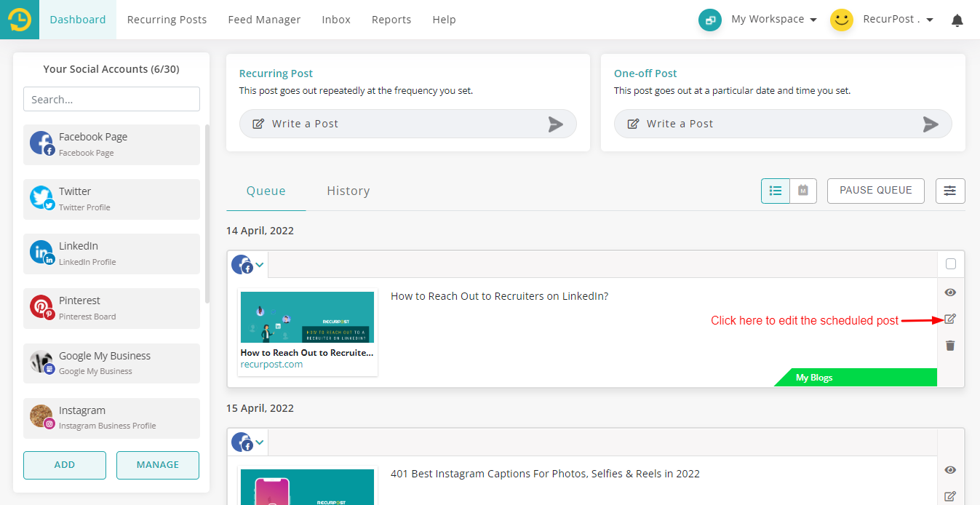Click the Pinterest account icon
980x505 pixels.
tap(42, 307)
